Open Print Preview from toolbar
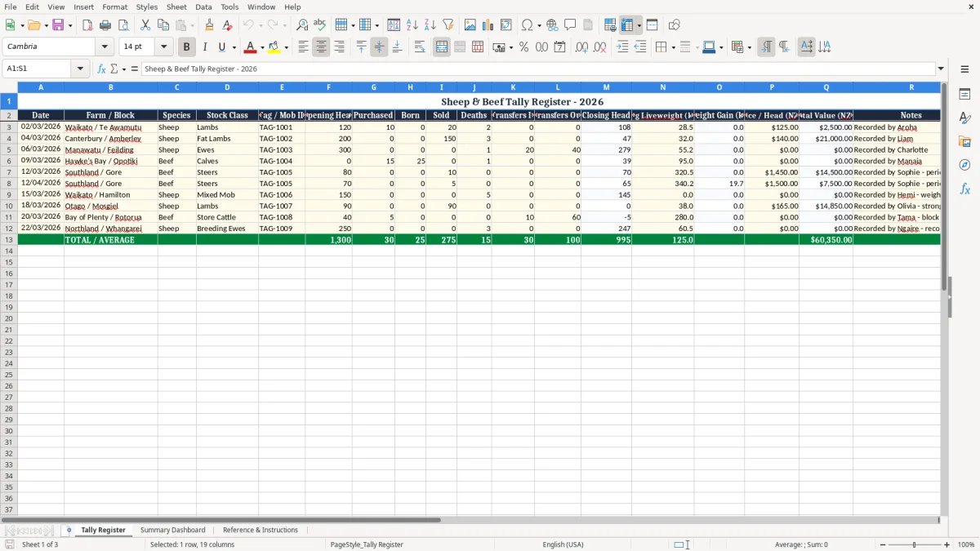980x551 pixels. [x=123, y=25]
